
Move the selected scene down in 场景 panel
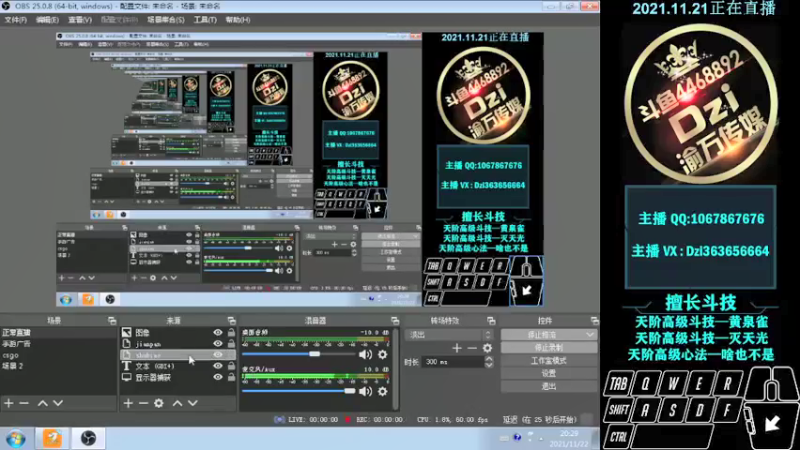58,403
